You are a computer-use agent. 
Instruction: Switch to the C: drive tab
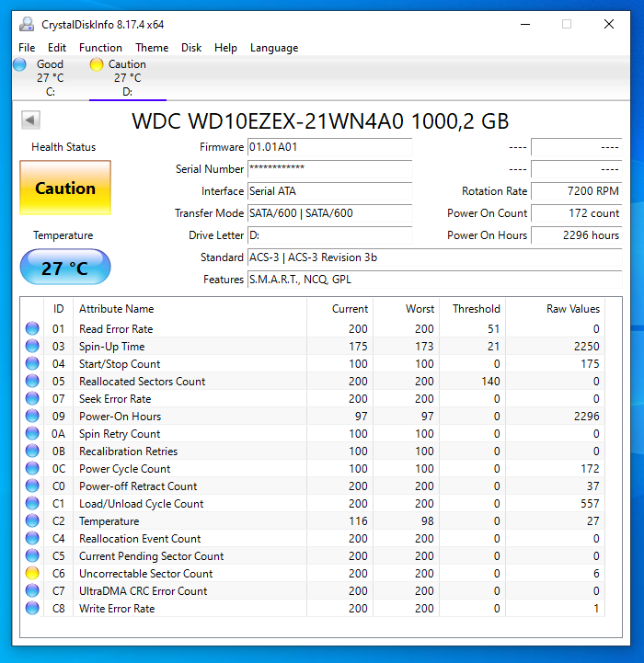point(51,77)
